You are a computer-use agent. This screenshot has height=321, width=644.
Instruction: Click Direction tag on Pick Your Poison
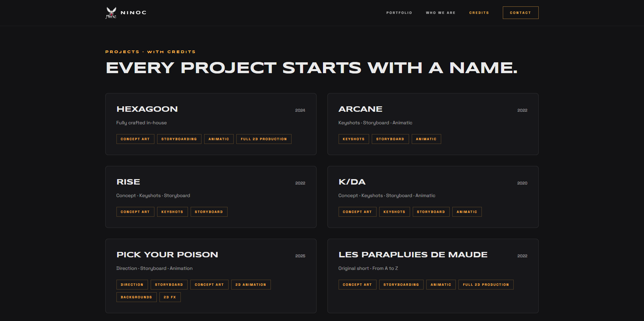[x=132, y=285]
